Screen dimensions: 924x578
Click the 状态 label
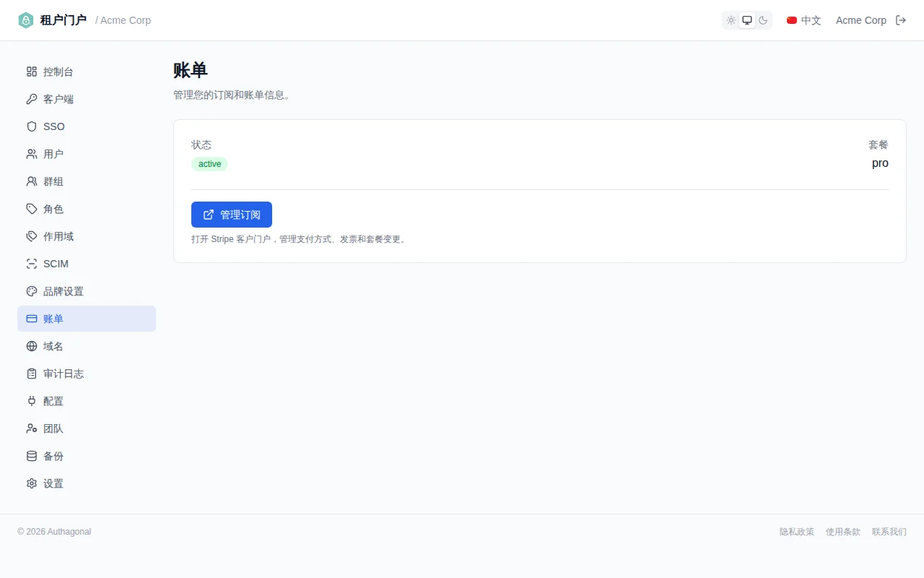(x=201, y=144)
